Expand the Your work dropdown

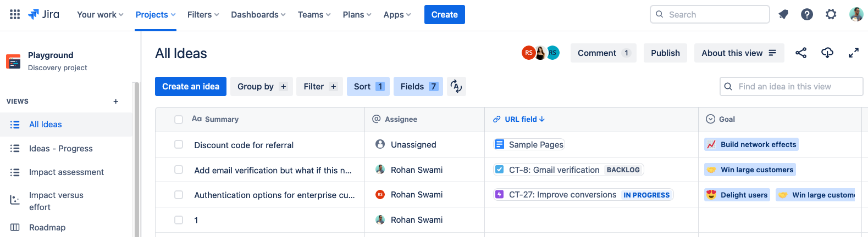coord(100,15)
